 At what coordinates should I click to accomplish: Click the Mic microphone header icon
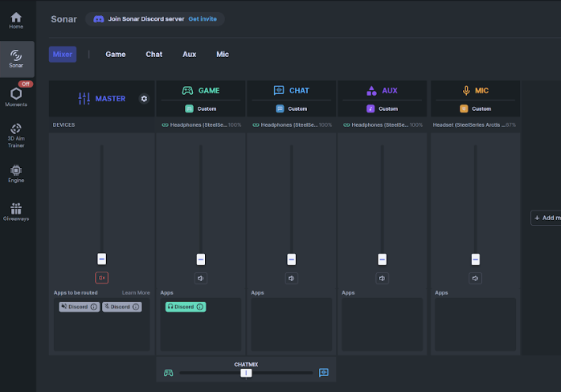pyautogui.click(x=466, y=91)
